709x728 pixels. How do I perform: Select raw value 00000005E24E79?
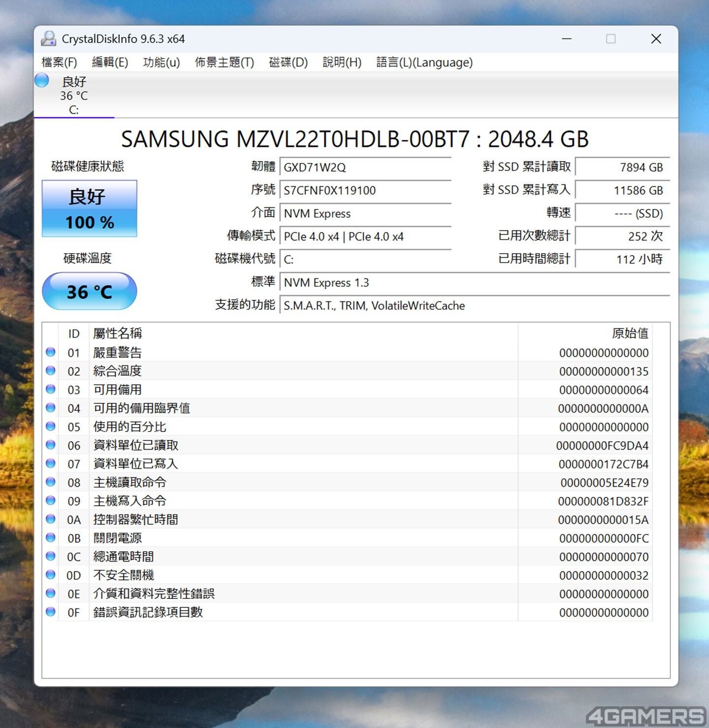pos(605,483)
